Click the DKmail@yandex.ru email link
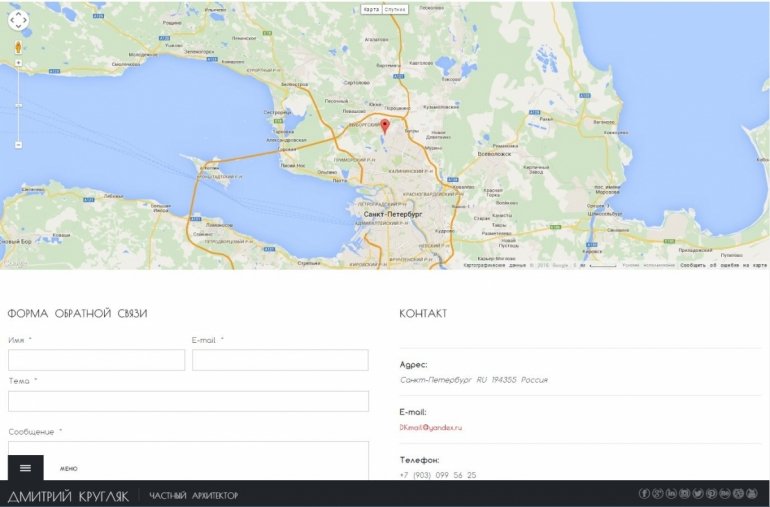Screen dimensions: 770x507 [x=430, y=427]
